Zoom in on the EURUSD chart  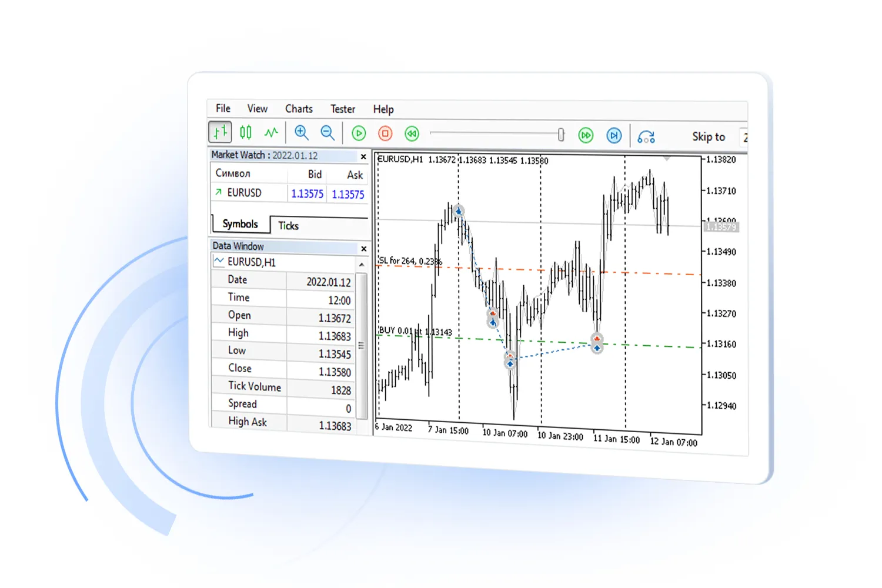point(301,133)
